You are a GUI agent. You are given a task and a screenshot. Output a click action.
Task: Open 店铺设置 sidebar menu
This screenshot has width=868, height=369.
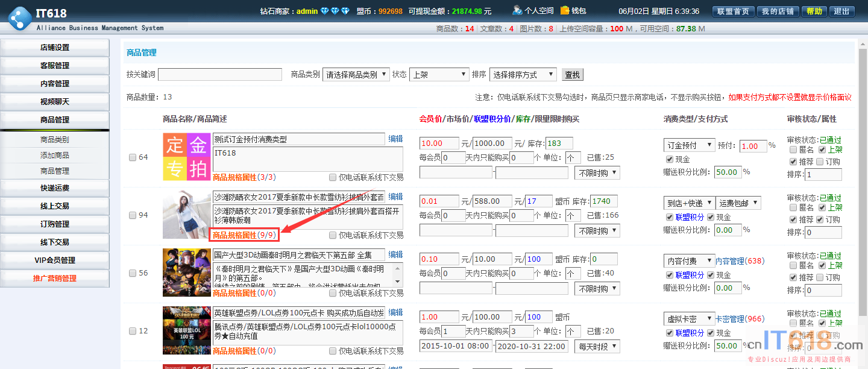pyautogui.click(x=55, y=48)
